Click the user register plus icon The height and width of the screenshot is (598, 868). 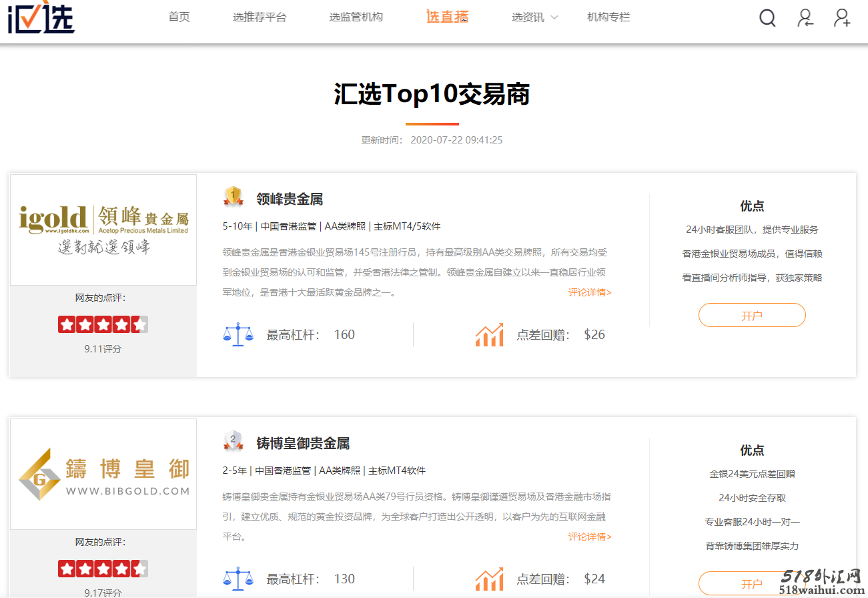pyautogui.click(x=842, y=18)
